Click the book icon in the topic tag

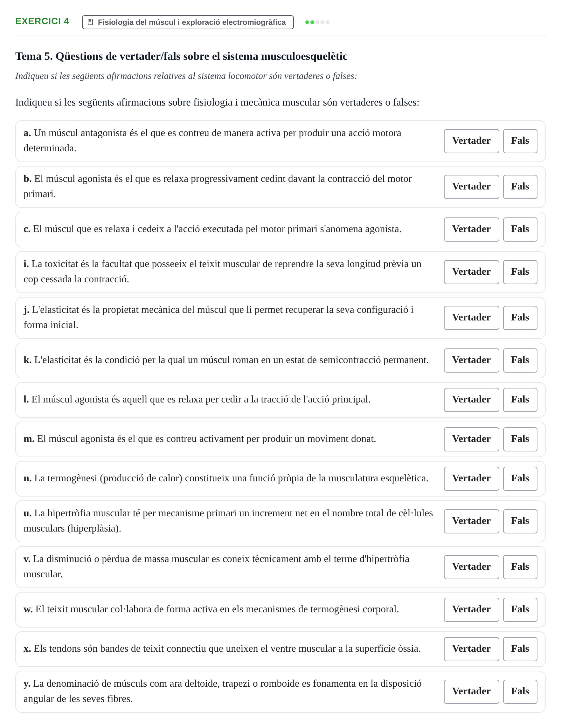tap(90, 22)
